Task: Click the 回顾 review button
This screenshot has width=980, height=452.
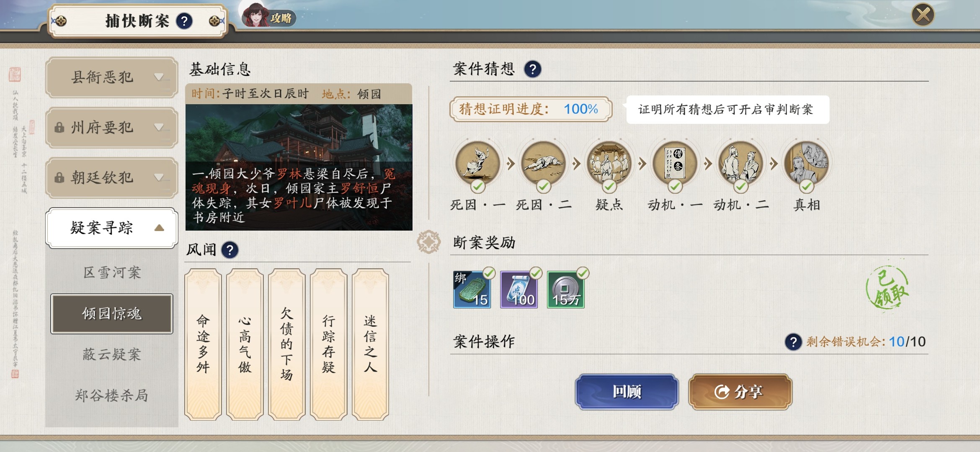Action: click(x=627, y=392)
